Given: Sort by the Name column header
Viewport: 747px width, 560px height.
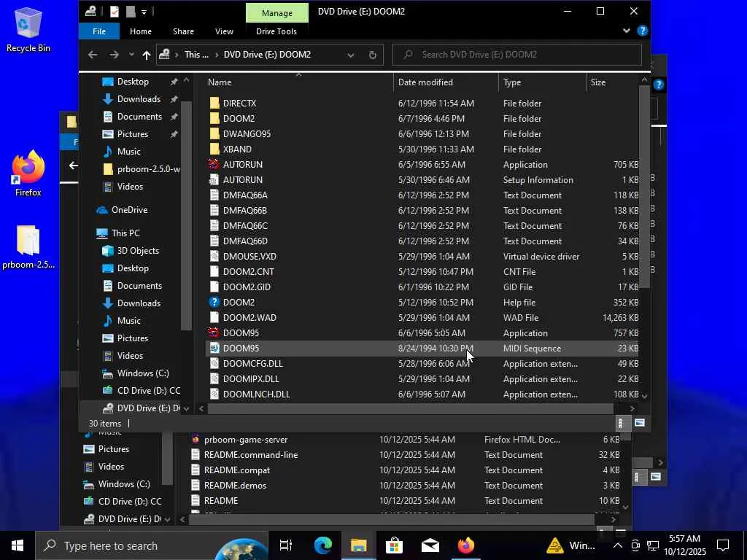Looking at the screenshot, I should (298, 82).
